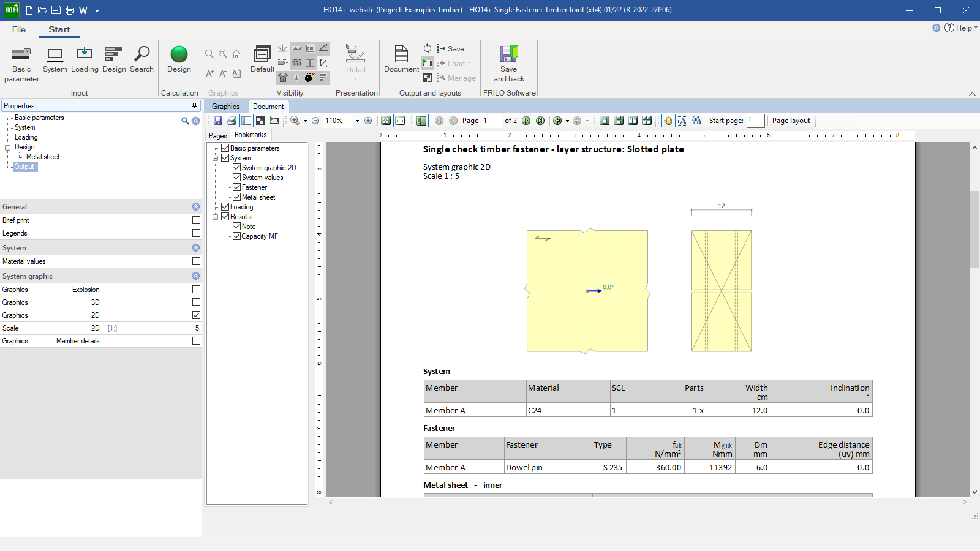Open the 110% zoom dropdown

pos(357,121)
